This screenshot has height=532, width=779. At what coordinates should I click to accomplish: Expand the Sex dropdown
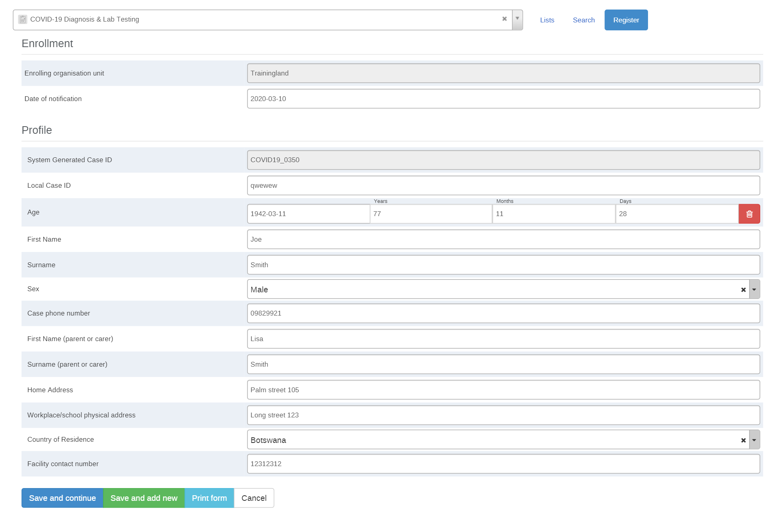click(754, 290)
